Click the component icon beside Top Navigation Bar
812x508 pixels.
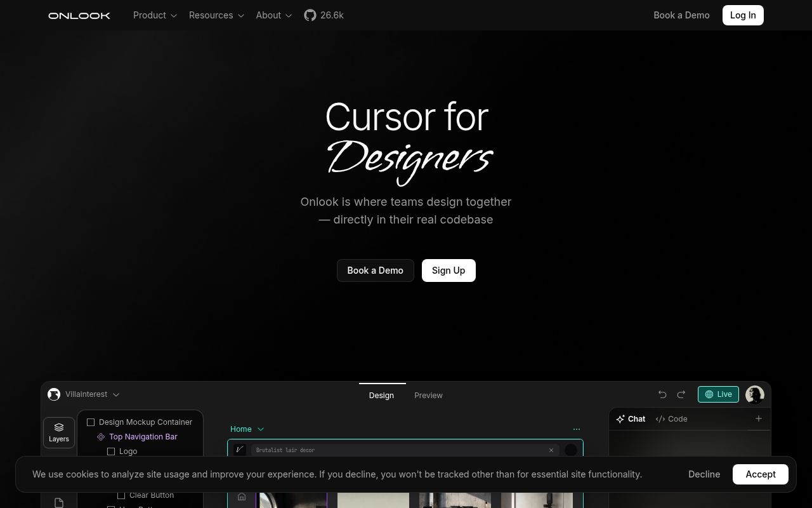pyautogui.click(x=101, y=437)
